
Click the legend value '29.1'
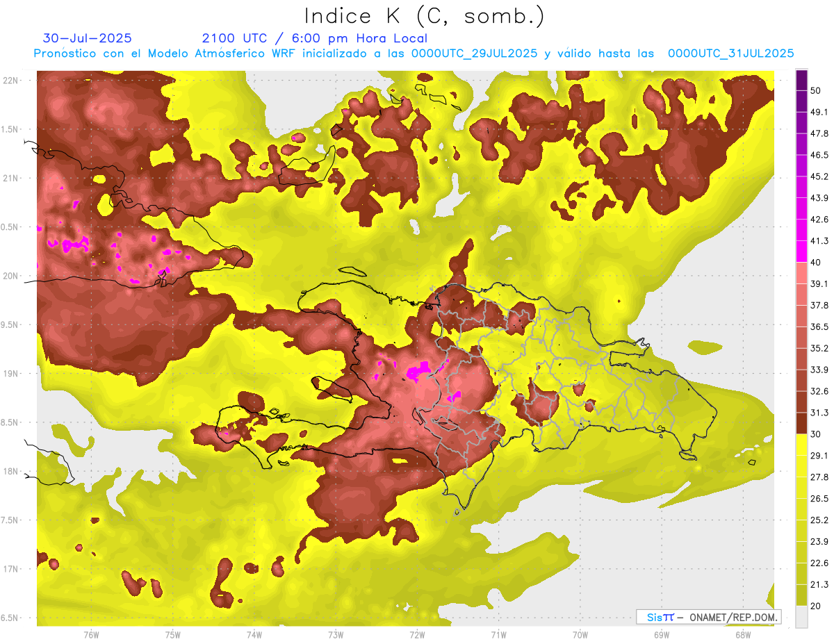[x=819, y=455]
